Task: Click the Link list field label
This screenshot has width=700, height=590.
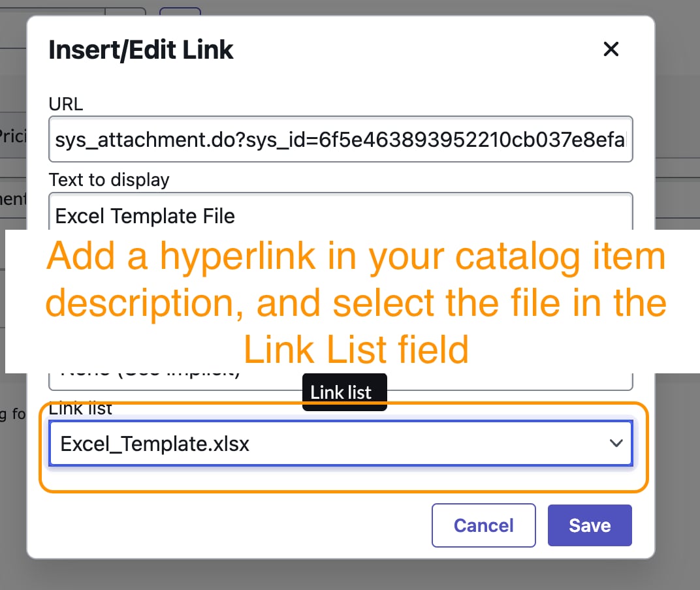Action: (80, 408)
